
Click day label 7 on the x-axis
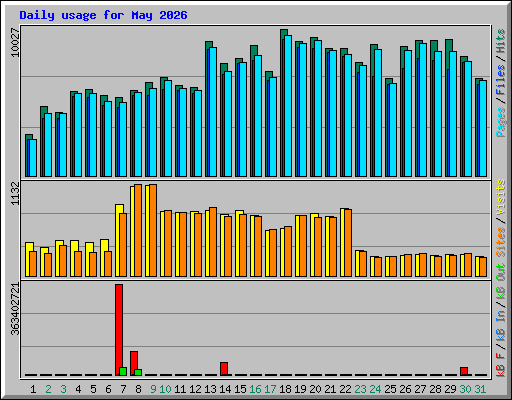click(123, 389)
